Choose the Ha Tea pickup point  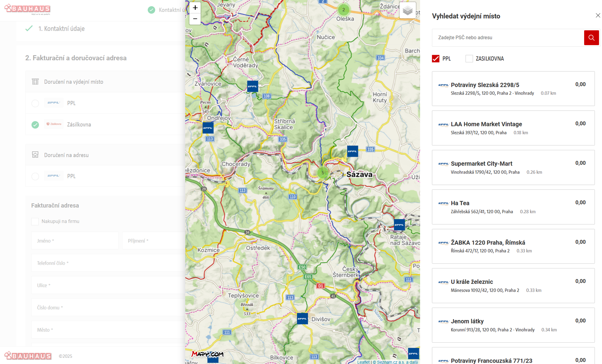[513, 207]
